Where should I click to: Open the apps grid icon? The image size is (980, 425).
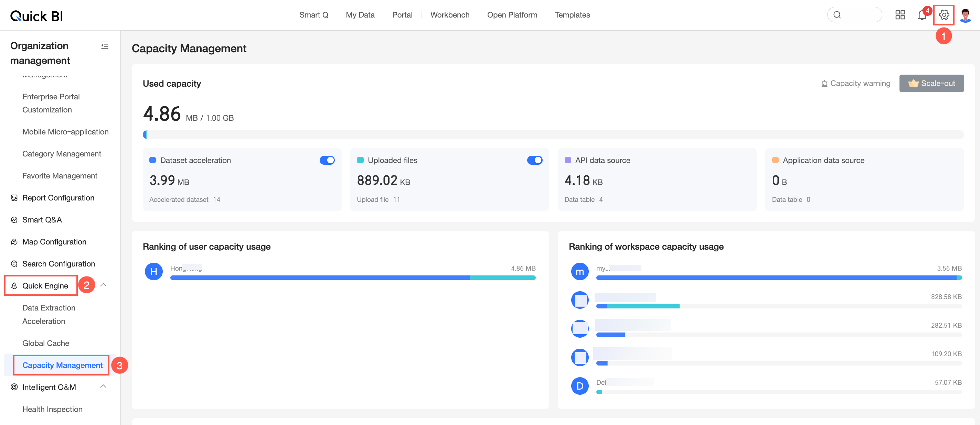tap(900, 15)
